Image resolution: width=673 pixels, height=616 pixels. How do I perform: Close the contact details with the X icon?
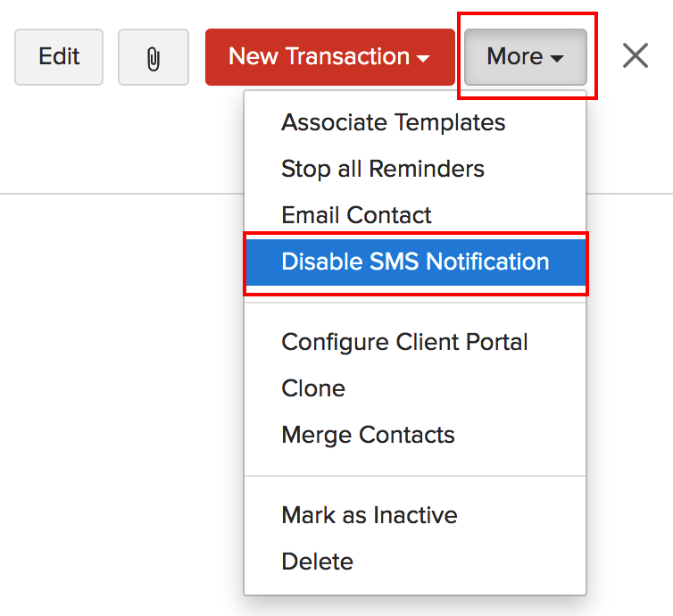[x=636, y=56]
